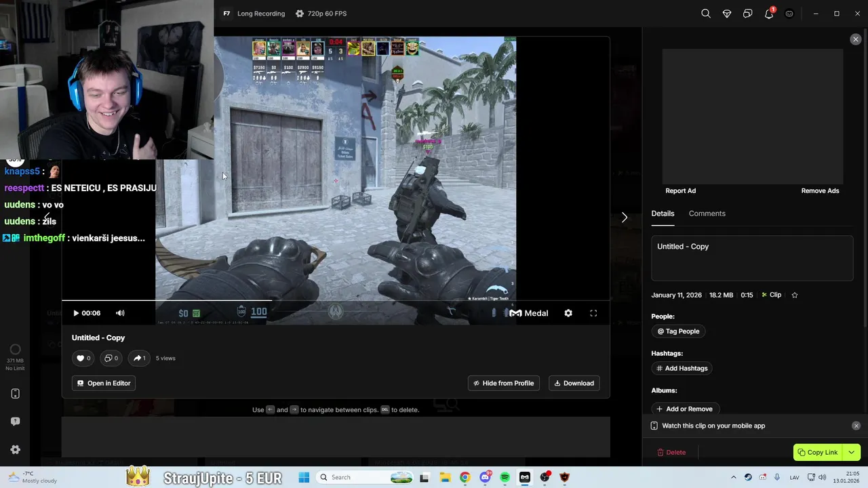
Task: Dismiss the mobile app banner
Action: (856, 426)
